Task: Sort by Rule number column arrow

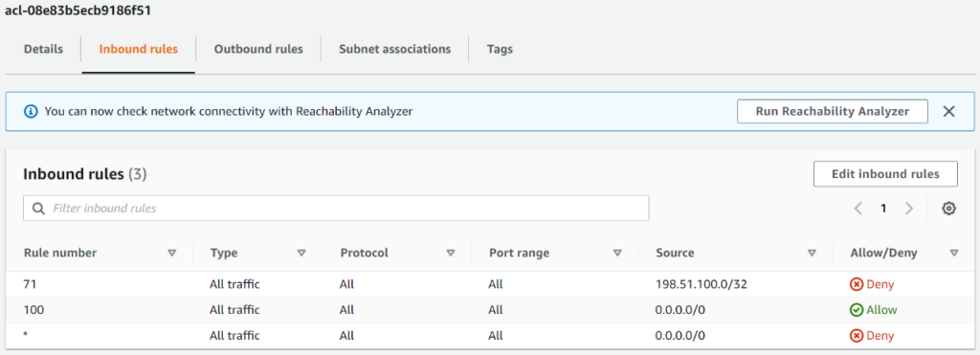Action: (172, 254)
